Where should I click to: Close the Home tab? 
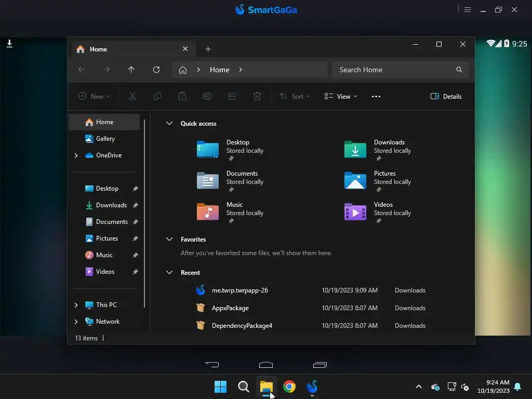pyautogui.click(x=185, y=49)
